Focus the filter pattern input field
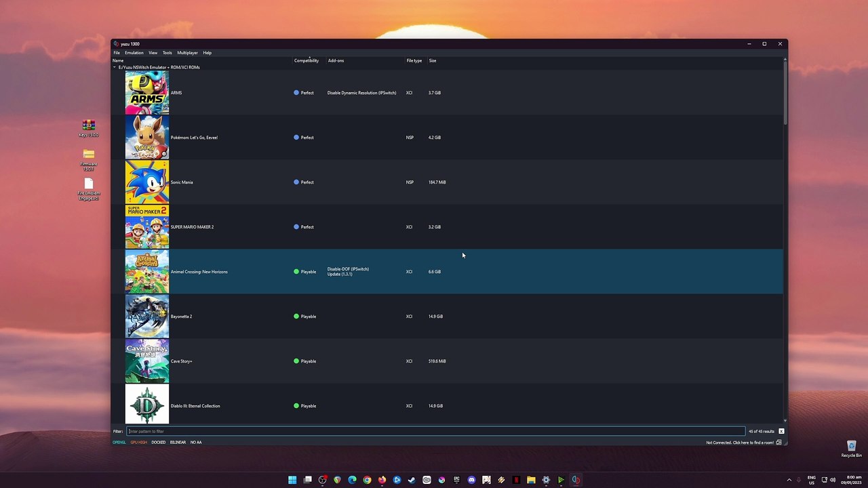The height and width of the screenshot is (488, 868). coord(435,431)
